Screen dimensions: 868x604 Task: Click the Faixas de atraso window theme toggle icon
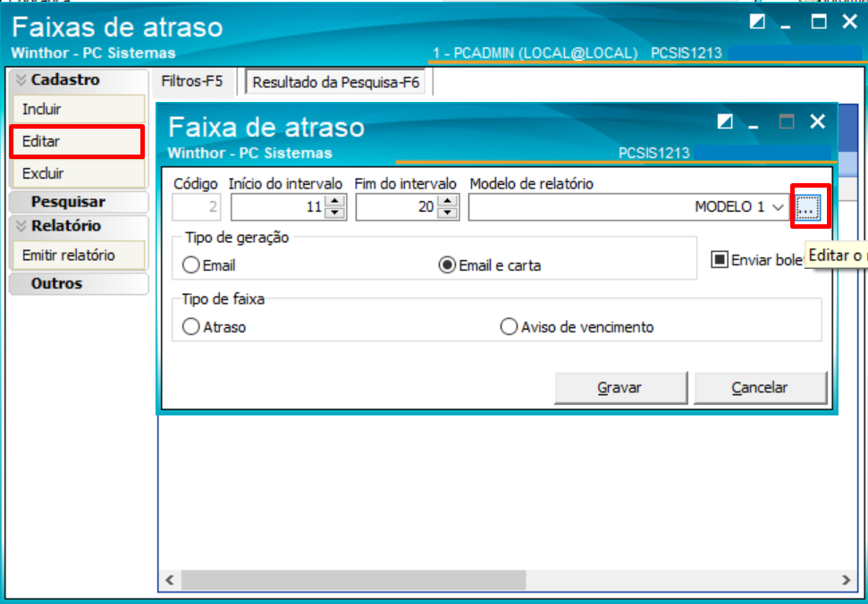[757, 22]
